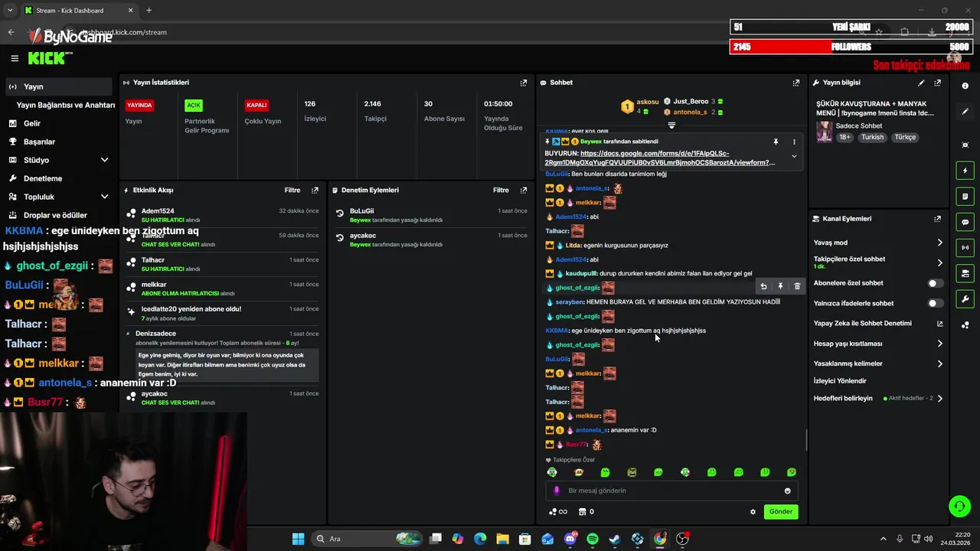Click the pencil icon in right sidebar
980x551 pixels.
[x=965, y=112]
